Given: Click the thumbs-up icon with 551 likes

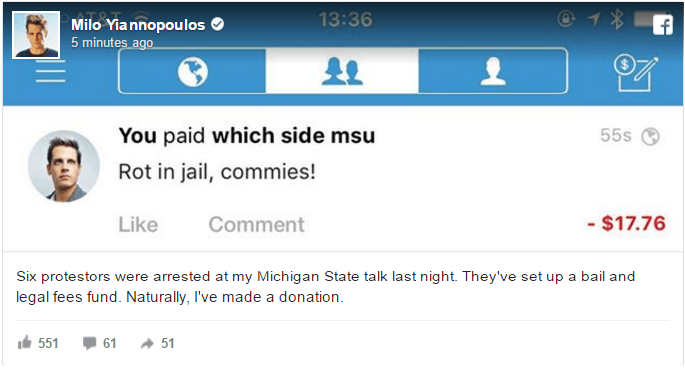Looking at the screenshot, I should point(24,343).
